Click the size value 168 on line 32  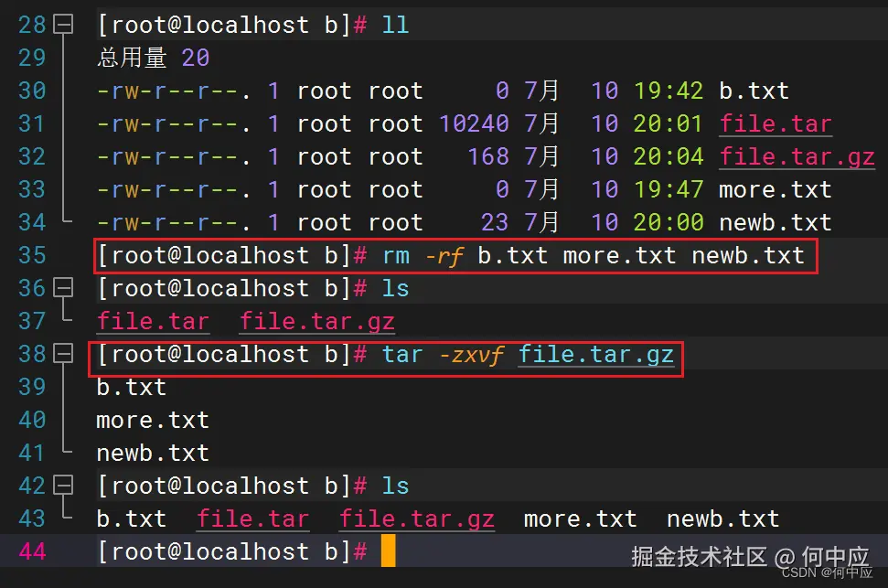coord(488,156)
